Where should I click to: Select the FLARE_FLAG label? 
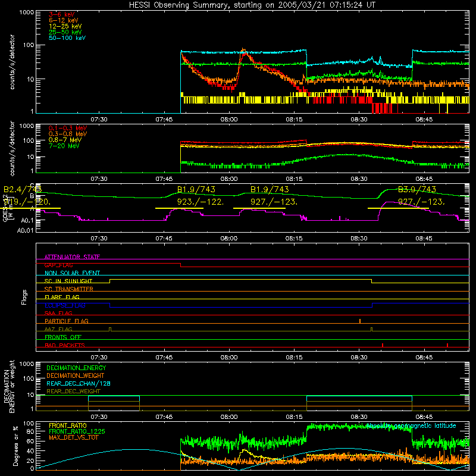click(62, 297)
